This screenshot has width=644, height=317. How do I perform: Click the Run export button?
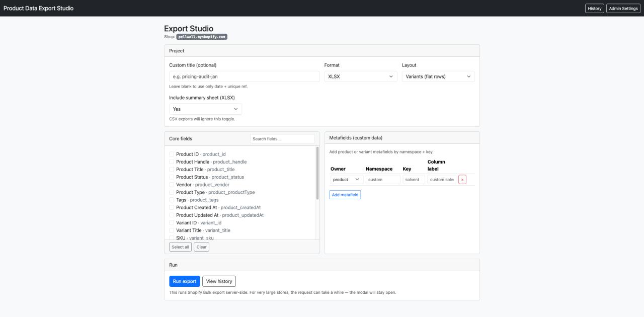(185, 281)
